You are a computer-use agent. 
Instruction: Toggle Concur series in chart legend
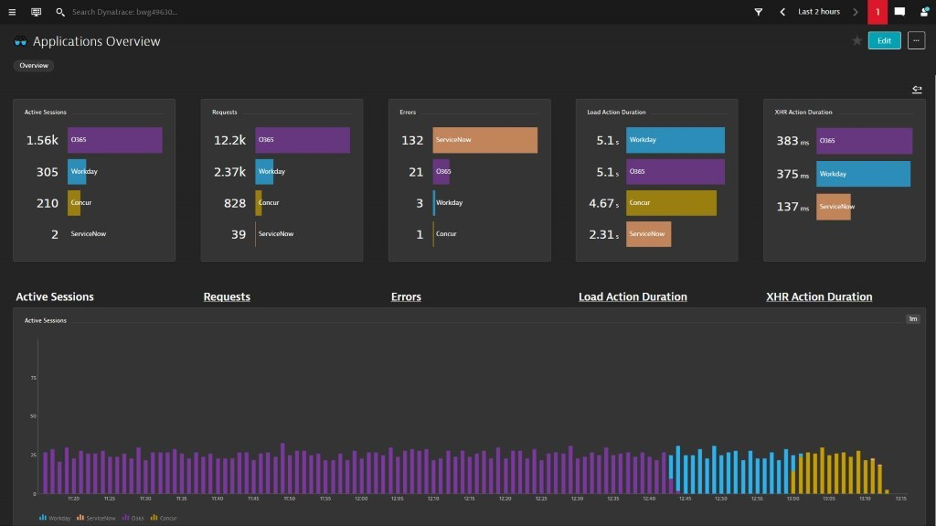click(x=164, y=518)
